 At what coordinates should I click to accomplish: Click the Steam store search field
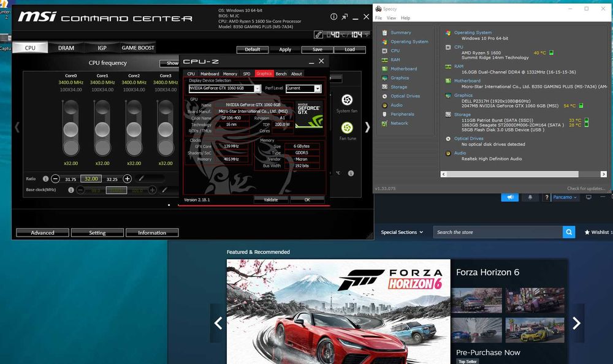coord(498,232)
